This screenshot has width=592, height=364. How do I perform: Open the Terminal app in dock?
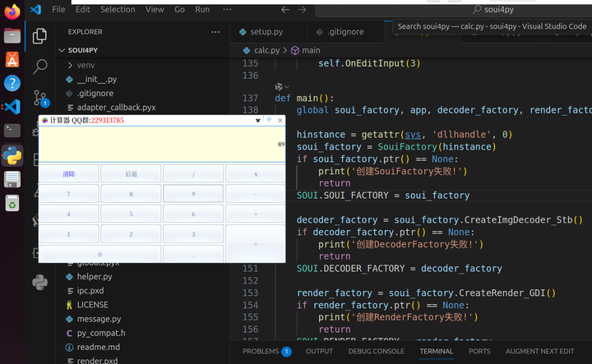[x=12, y=131]
